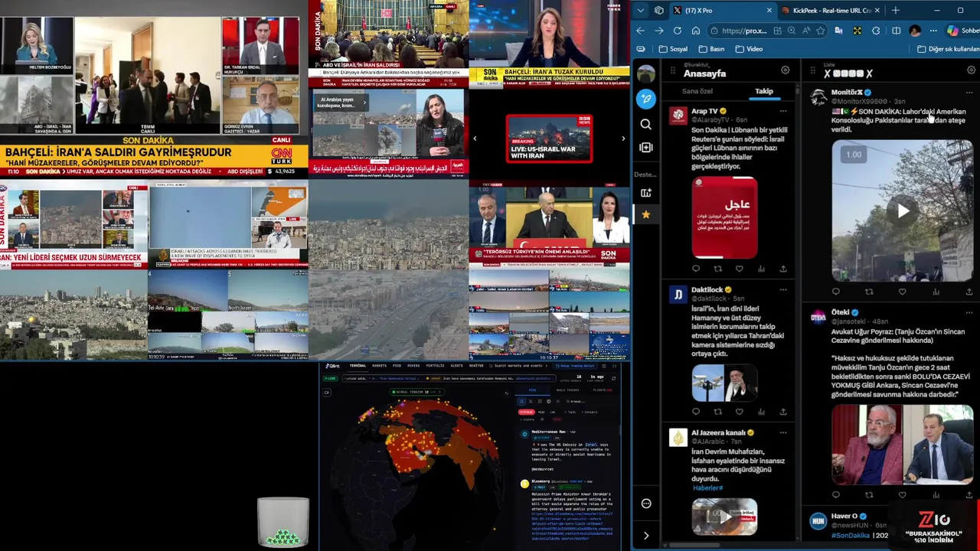This screenshot has height=551, width=980.
Task: Click the camera icon on the Glint globe map
Action: [x=327, y=393]
